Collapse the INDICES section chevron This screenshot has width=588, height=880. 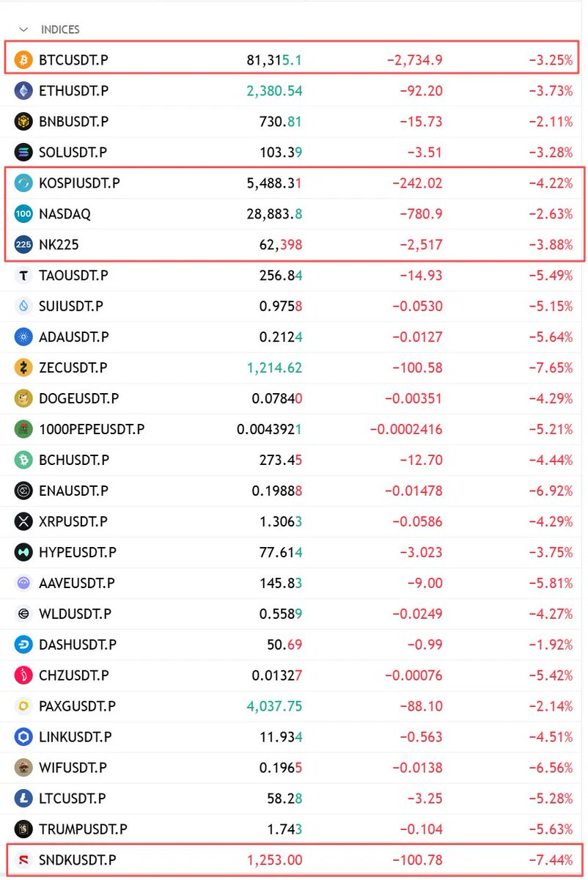(x=23, y=29)
